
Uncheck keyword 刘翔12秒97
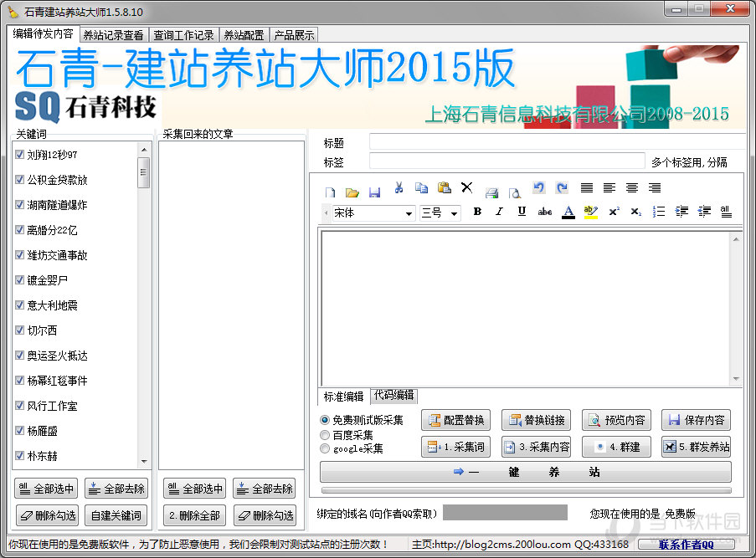coord(20,154)
